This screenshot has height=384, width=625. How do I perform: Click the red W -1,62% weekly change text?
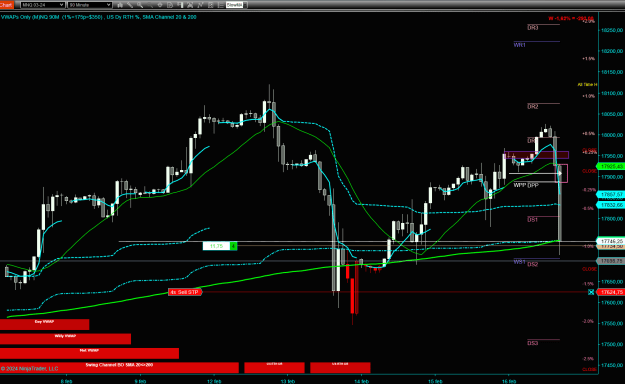[571, 18]
